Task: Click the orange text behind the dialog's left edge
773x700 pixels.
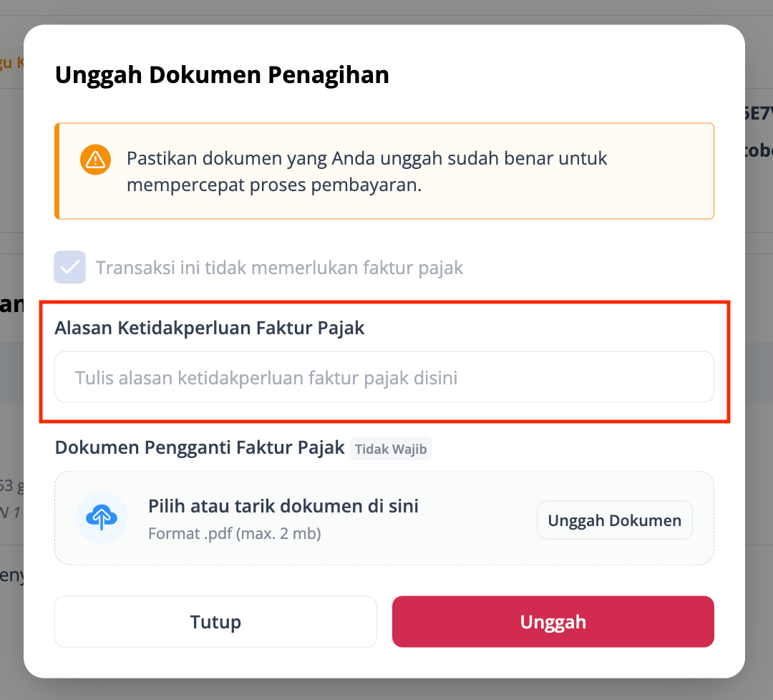Action: [x=11, y=62]
